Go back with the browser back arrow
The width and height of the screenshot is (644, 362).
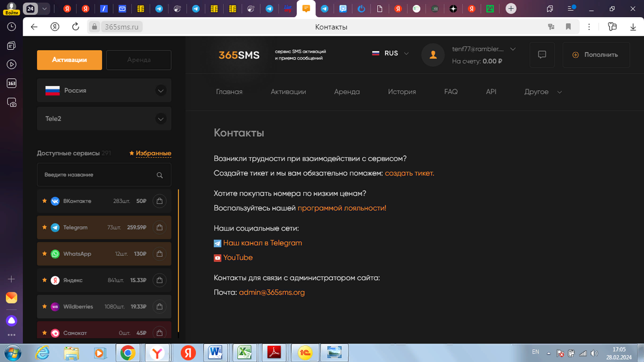[x=34, y=27]
